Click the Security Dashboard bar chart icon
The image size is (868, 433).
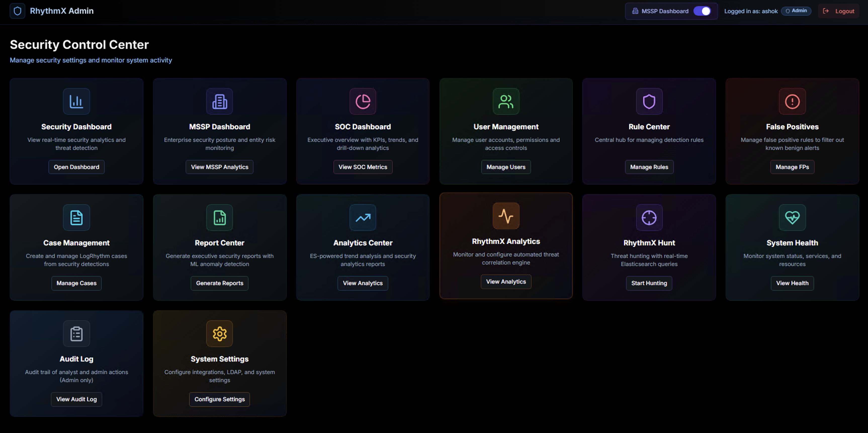pyautogui.click(x=76, y=101)
